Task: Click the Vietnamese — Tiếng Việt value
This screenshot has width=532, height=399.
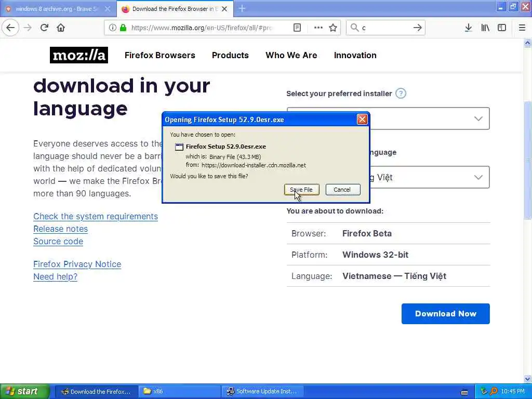Action: 394,276
